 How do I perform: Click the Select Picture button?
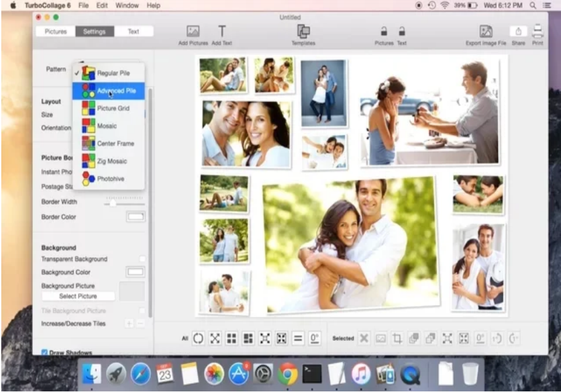(x=78, y=296)
